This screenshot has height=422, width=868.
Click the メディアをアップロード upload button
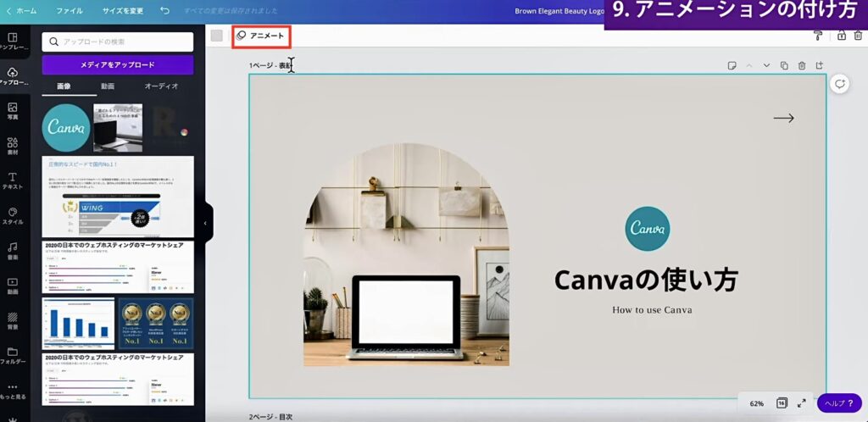click(x=117, y=64)
